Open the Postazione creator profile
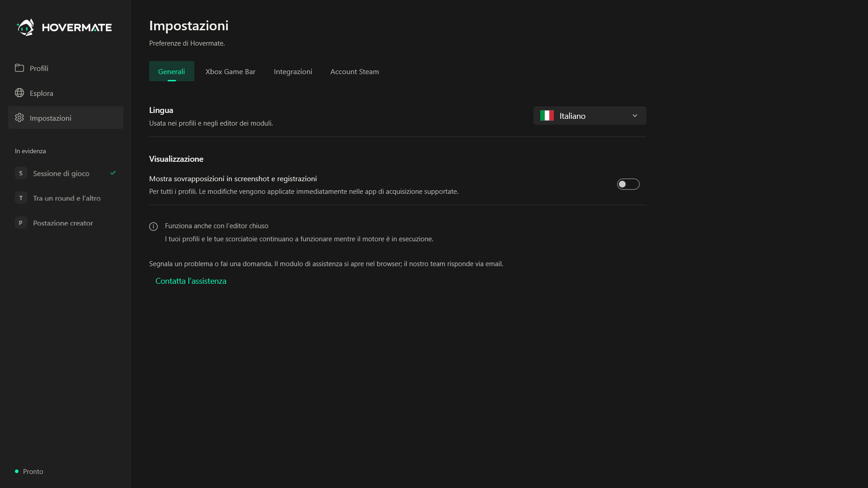The width and height of the screenshot is (868, 488). coord(66,223)
